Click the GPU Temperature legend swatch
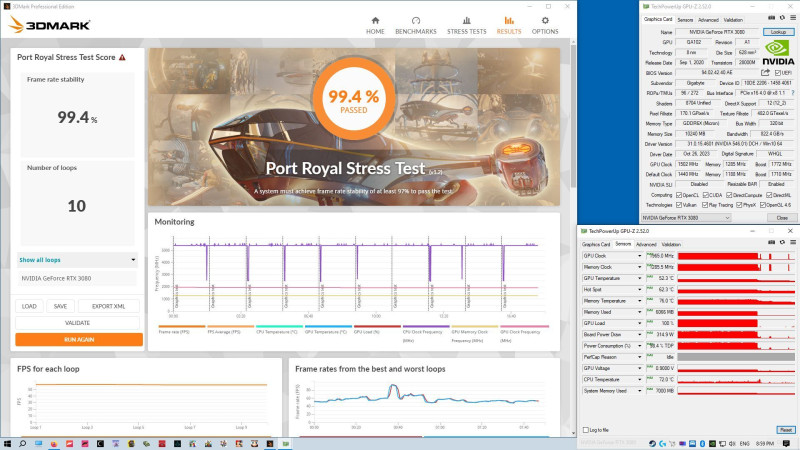 (x=328, y=326)
